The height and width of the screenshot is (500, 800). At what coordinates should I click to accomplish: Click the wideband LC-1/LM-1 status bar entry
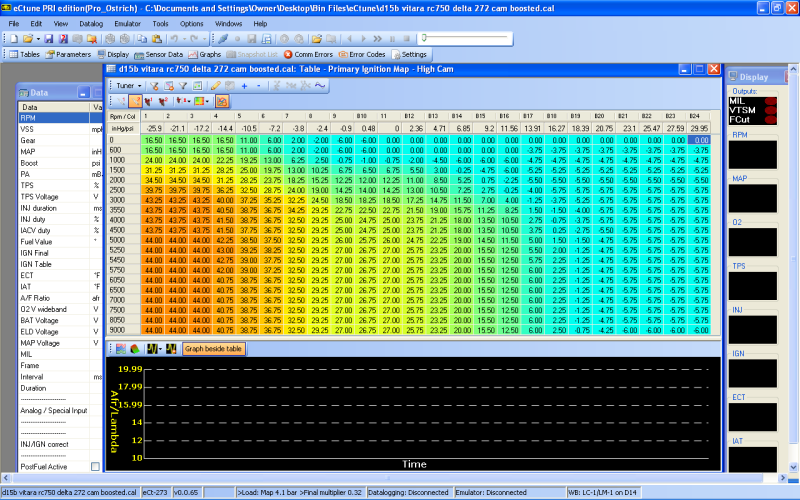tap(603, 492)
